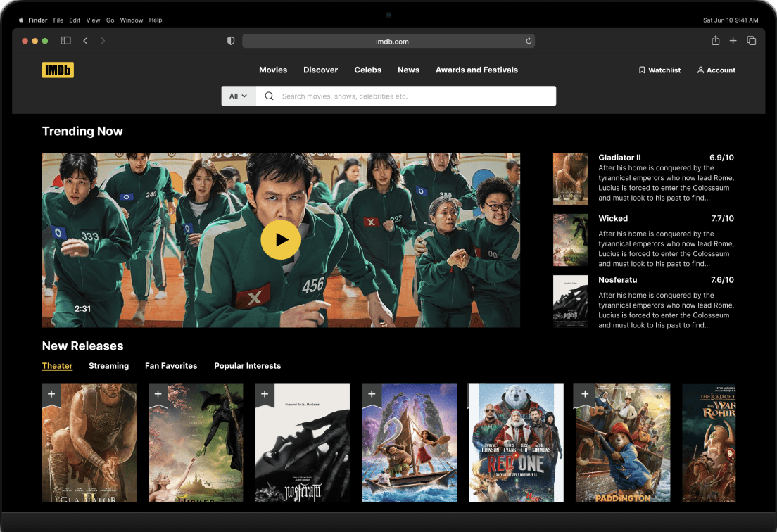The width and height of the screenshot is (777, 532).
Task: Click the Trending Now heading
Action: click(82, 132)
